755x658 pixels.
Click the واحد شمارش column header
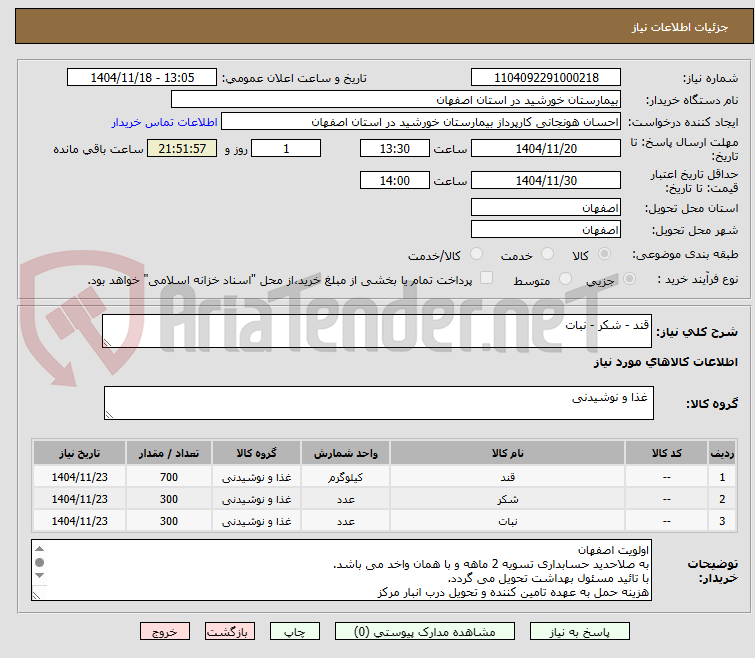(x=346, y=453)
